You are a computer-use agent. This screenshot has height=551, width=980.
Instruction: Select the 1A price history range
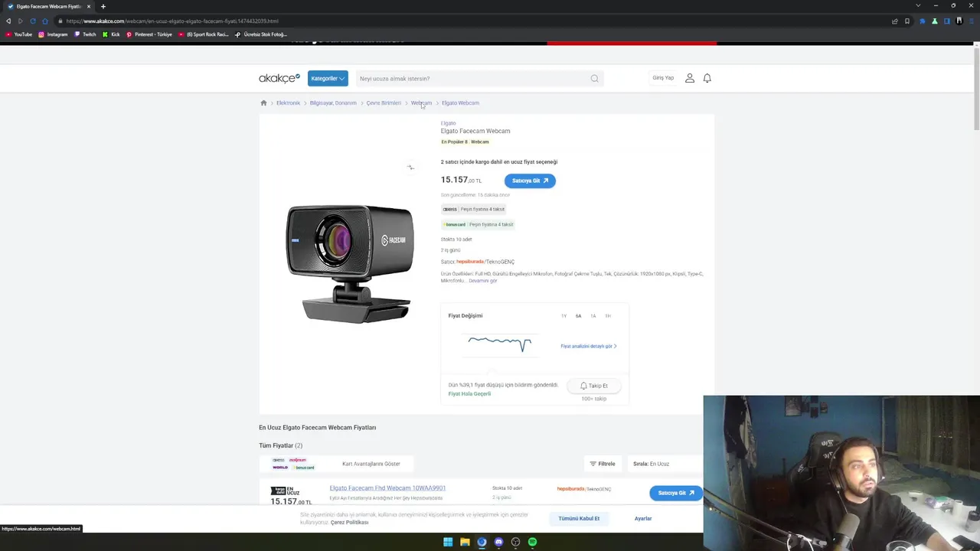[593, 316]
